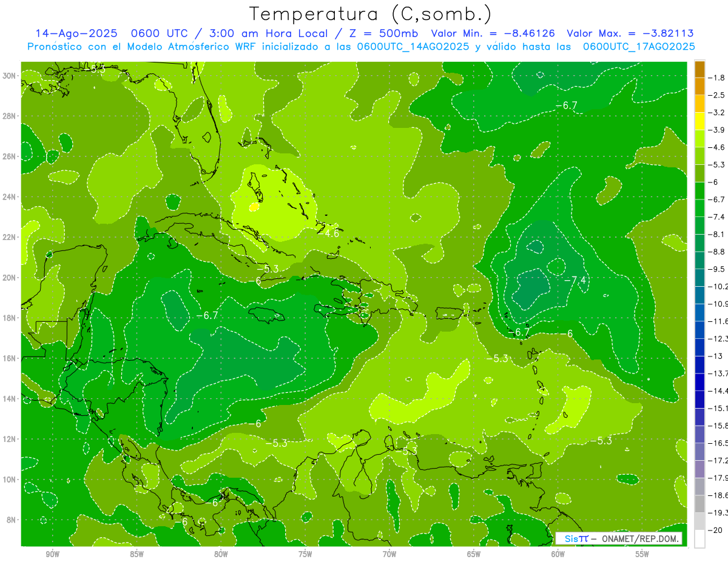The height and width of the screenshot is (562, 728).
Task: Click the forecast date '14-Ago-2025'
Action: click(x=75, y=33)
